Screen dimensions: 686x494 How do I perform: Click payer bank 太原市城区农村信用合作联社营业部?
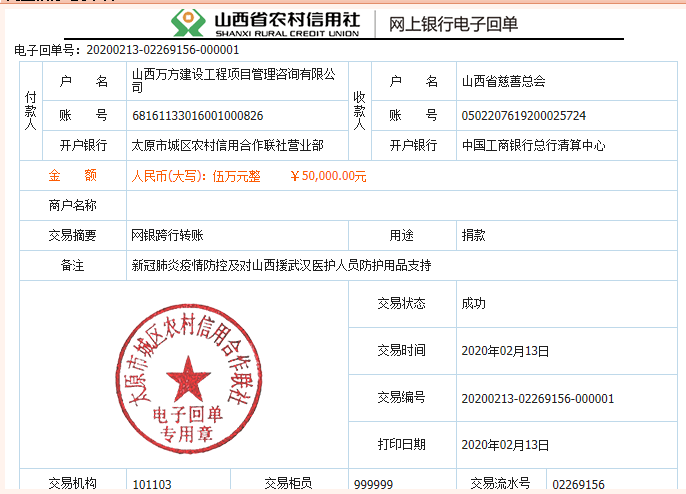pos(227,146)
